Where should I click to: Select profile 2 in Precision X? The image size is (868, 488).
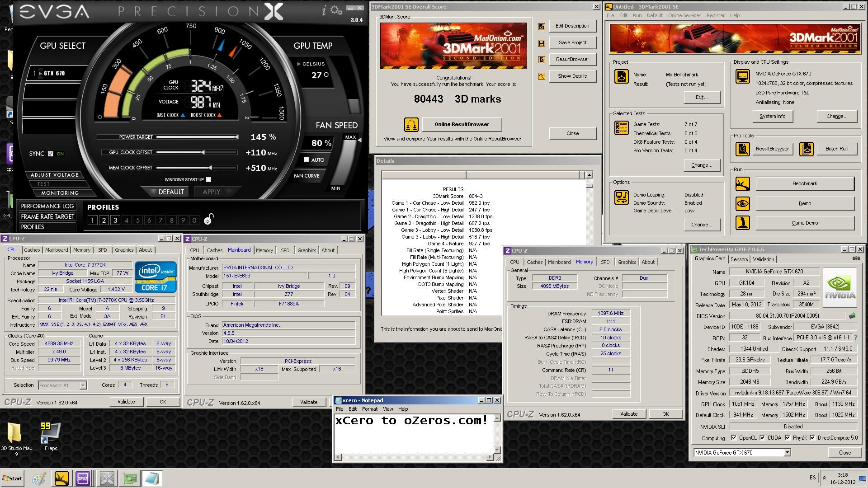coord(104,220)
